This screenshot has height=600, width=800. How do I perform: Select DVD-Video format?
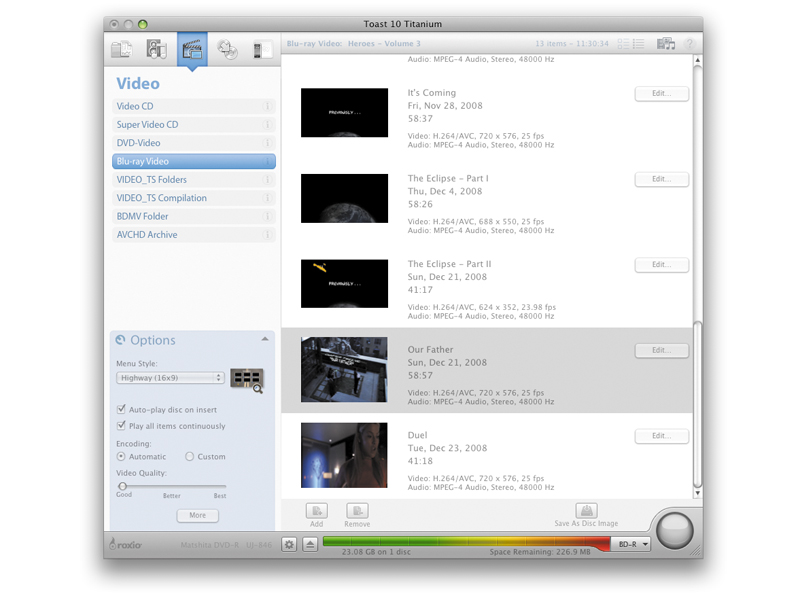tap(193, 143)
